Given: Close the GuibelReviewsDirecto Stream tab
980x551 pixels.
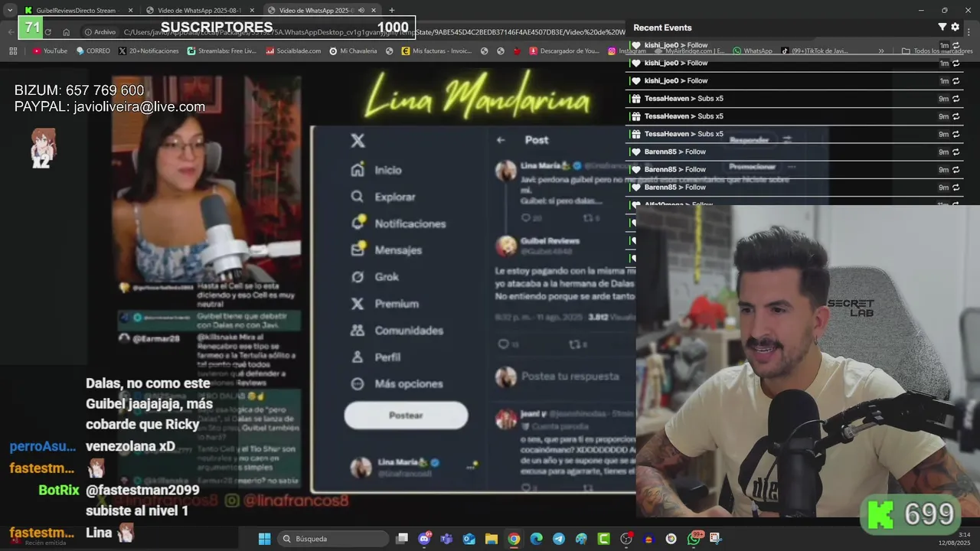Looking at the screenshot, I should coord(130,11).
